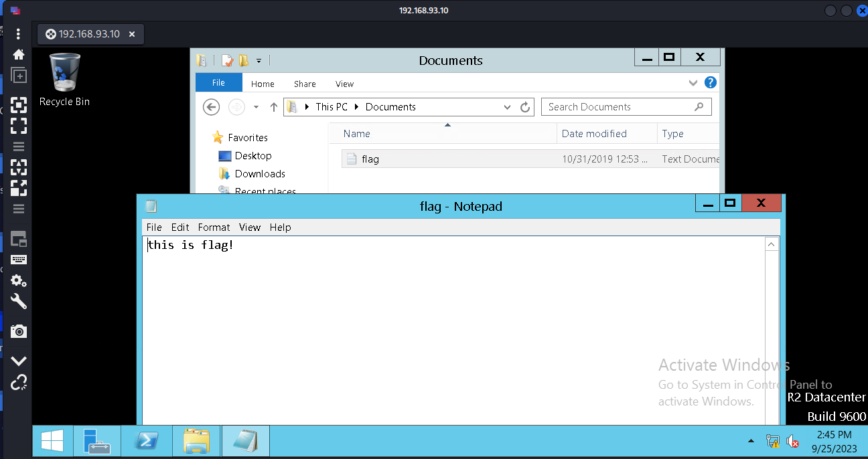This screenshot has height=459, width=868.
Task: Click the home icon in the remote sidebar
Action: click(x=19, y=55)
